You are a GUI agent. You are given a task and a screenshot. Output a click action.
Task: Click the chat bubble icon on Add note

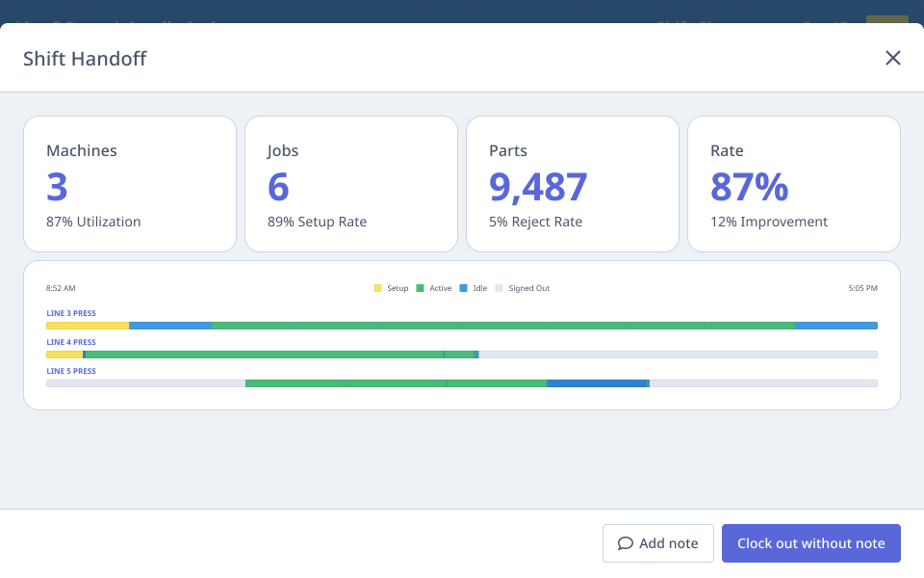pyautogui.click(x=626, y=543)
